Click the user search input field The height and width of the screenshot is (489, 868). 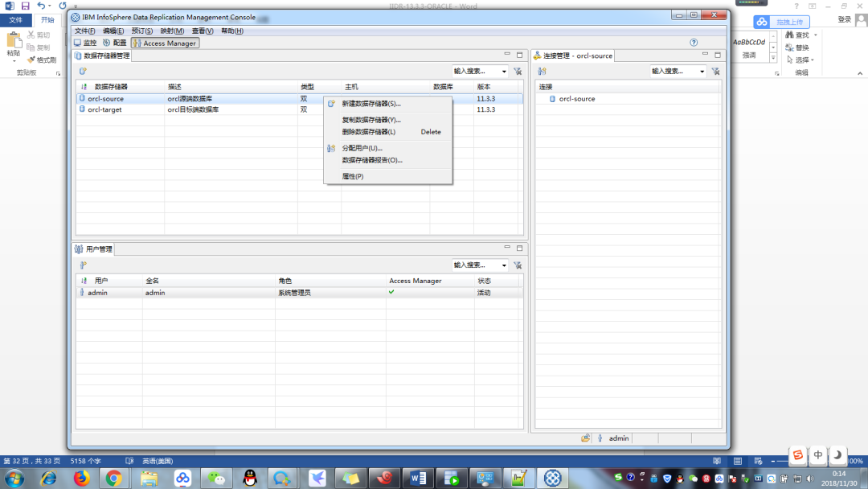point(476,265)
